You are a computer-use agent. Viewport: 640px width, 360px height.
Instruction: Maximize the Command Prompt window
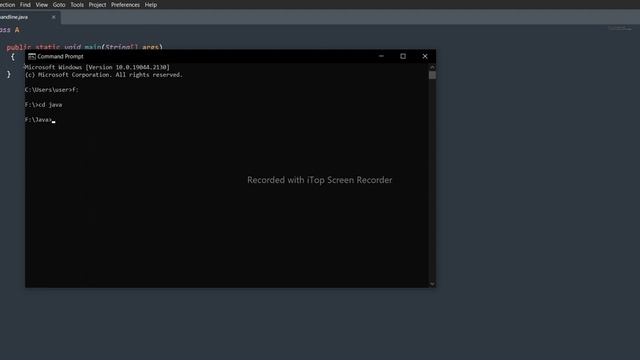(x=403, y=56)
